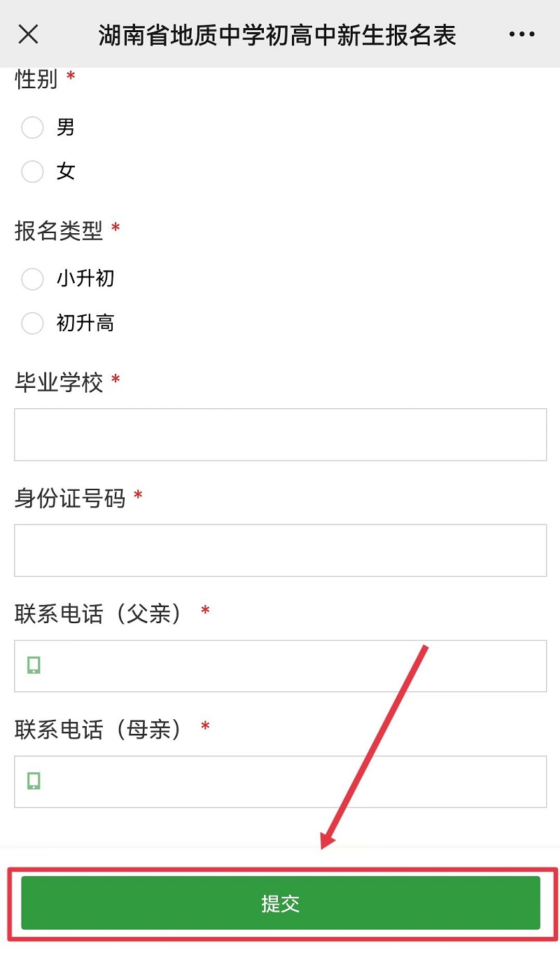Image resolution: width=560 pixels, height=953 pixels.
Task: Choose 小升初 registration type
Action: [33, 279]
